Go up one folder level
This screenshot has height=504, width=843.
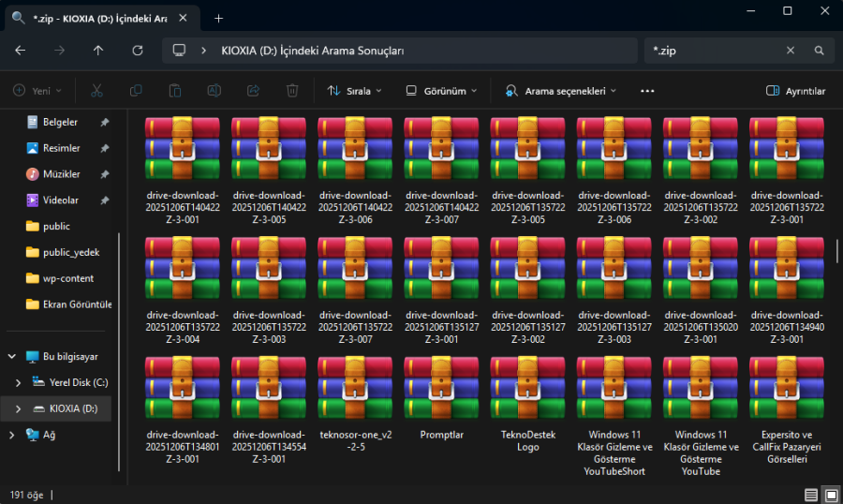(x=98, y=51)
